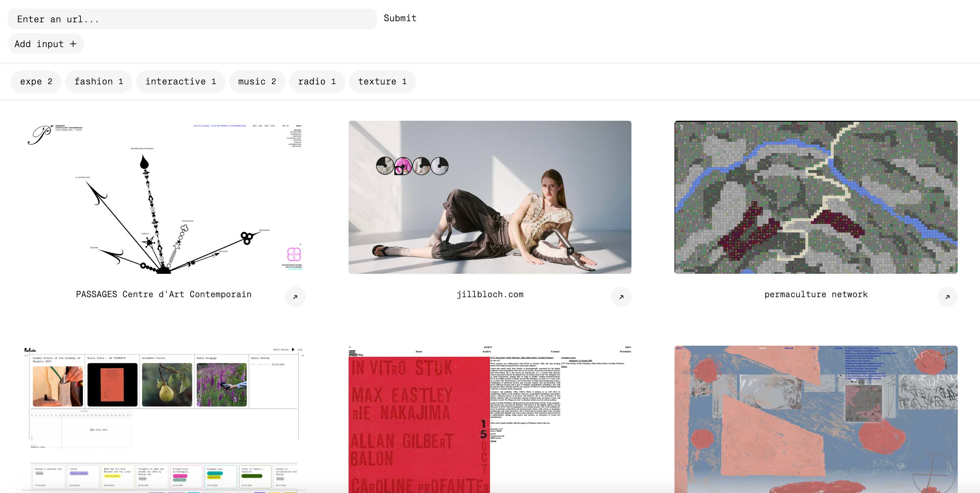980x493 pixels.
Task: Open the jillbloch.com fashion photo thumbnail
Action: 490,197
